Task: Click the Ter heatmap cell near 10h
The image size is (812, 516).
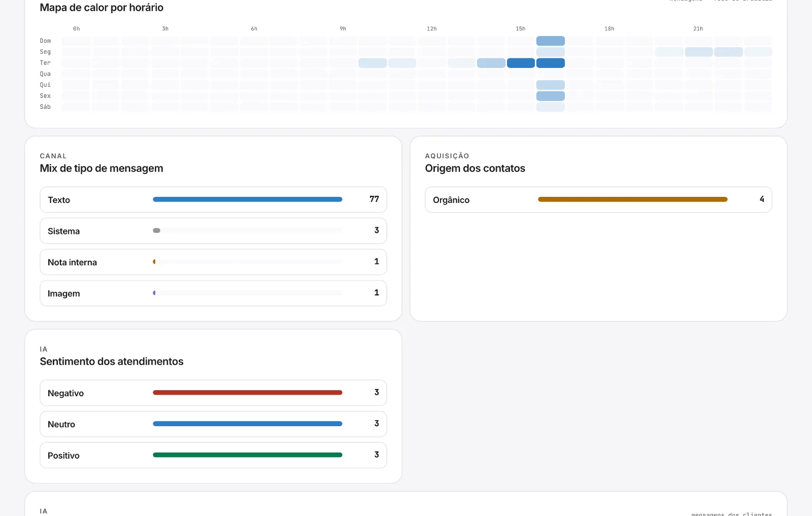Action: (373, 63)
